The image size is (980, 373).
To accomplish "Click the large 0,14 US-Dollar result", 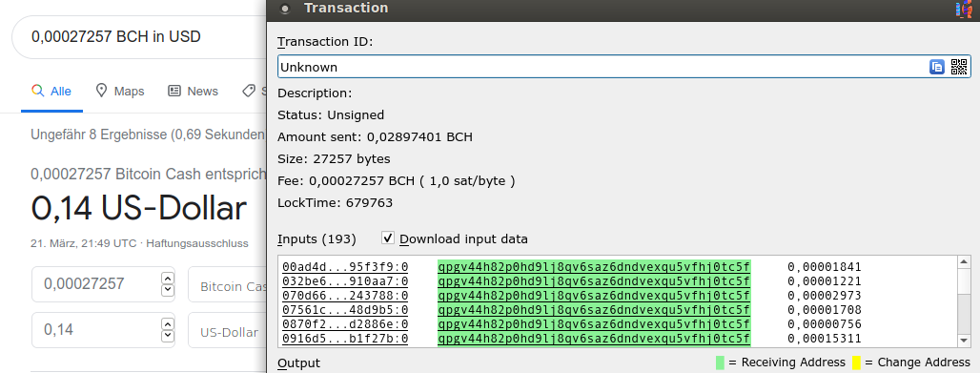I will (x=139, y=208).
